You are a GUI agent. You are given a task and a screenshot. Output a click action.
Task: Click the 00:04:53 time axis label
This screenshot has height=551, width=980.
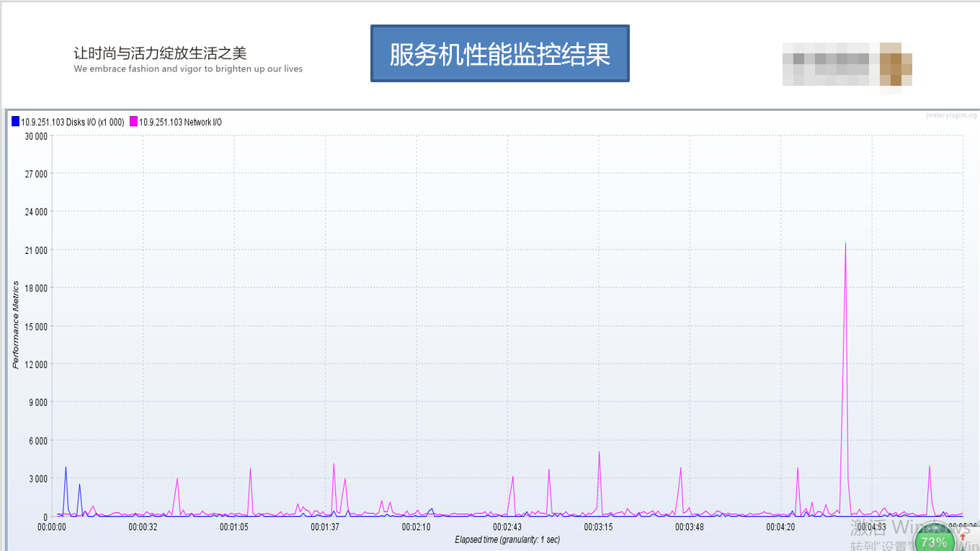[x=872, y=527]
